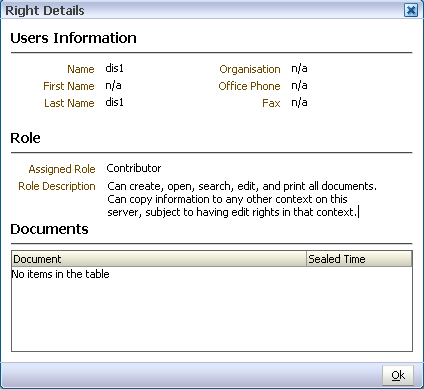424x389 pixels.
Task: Click the Users Information heading
Action: click(73, 38)
